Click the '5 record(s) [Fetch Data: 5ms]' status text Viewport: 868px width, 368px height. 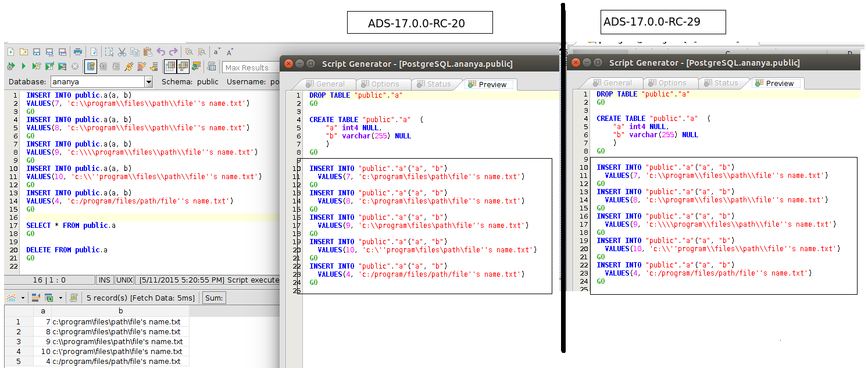140,298
